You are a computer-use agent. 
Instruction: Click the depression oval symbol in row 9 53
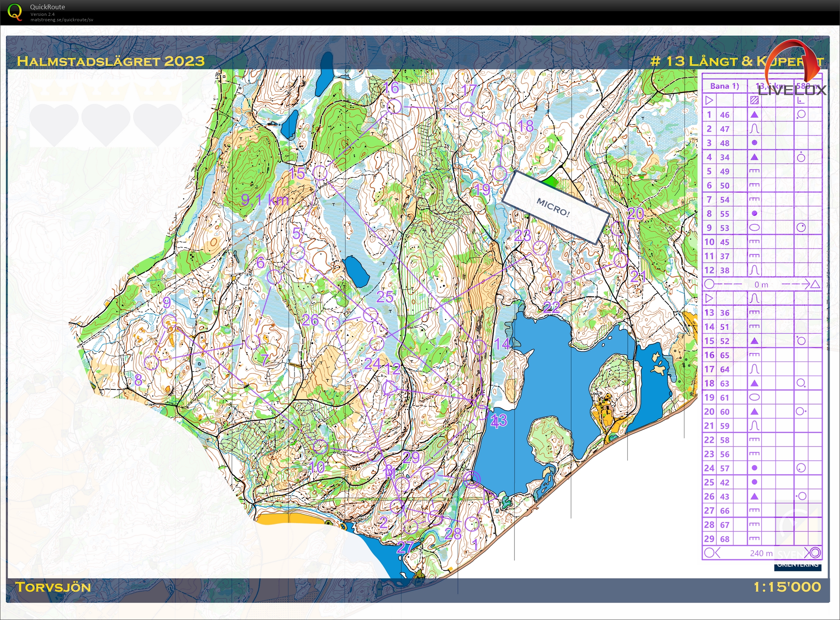[x=754, y=228]
